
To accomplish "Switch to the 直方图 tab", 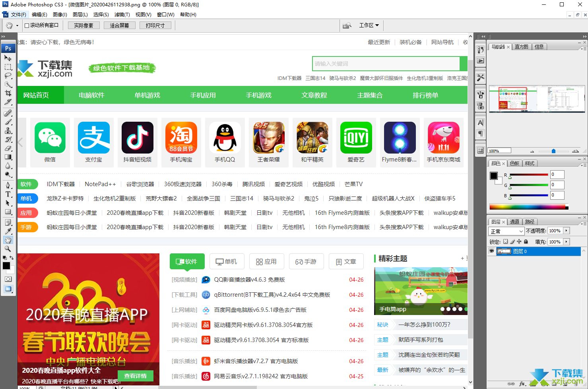I will pyautogui.click(x=521, y=47).
